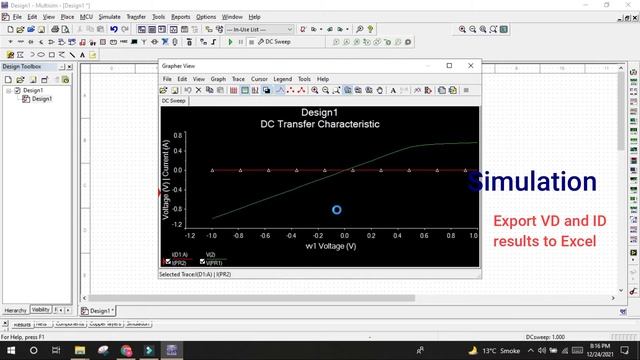
Task: Open the notification center icon in the taskbar
Action: pyautogui.click(x=624, y=350)
